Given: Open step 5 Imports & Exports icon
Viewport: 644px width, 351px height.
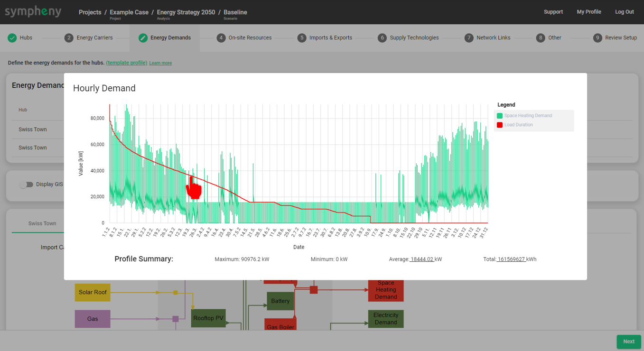Looking at the screenshot, I should tap(302, 38).
